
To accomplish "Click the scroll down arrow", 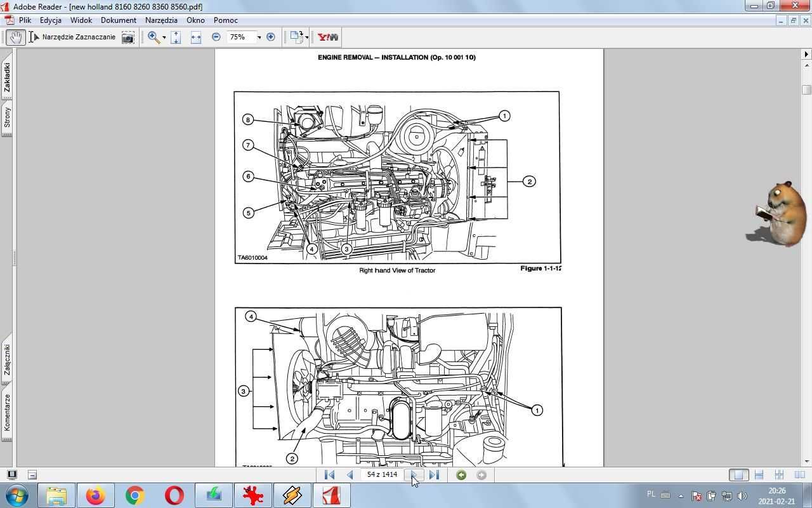I will tap(806, 461).
